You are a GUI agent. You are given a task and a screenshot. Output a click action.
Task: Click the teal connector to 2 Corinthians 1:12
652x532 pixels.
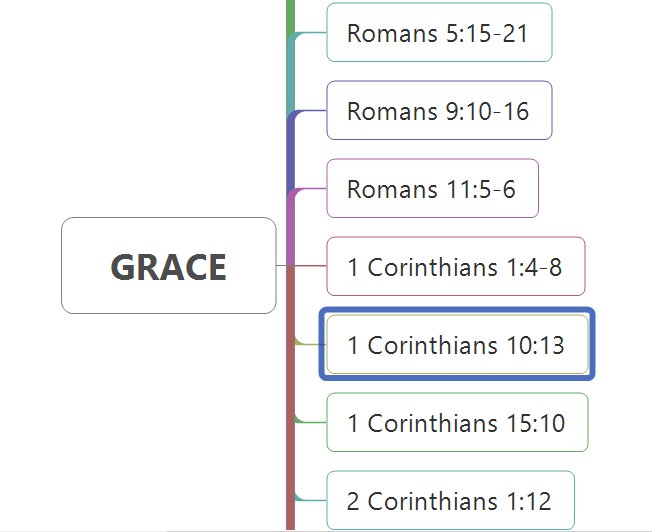tap(311, 500)
